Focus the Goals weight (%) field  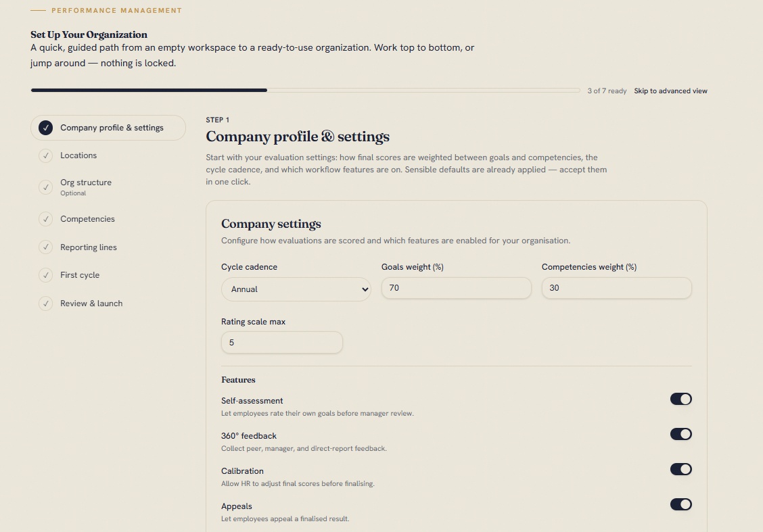click(457, 288)
